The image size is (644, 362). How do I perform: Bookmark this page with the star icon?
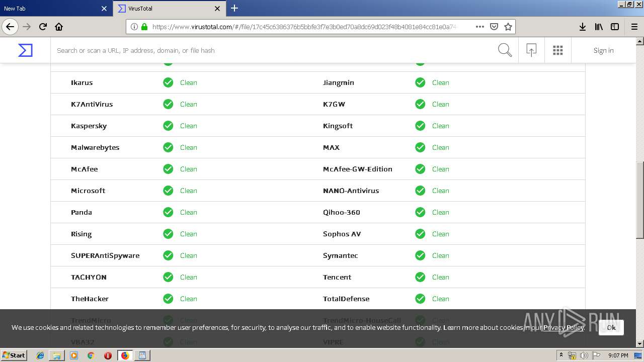pos(508,27)
